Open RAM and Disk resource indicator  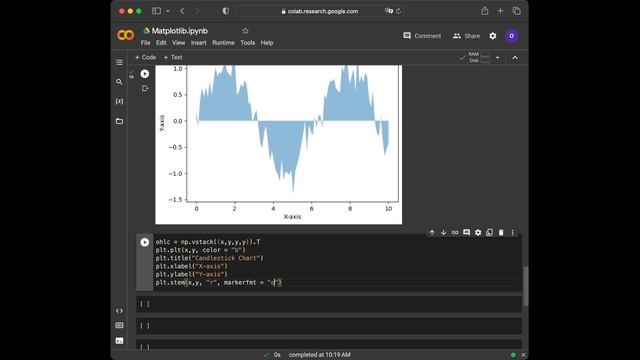tap(479, 57)
